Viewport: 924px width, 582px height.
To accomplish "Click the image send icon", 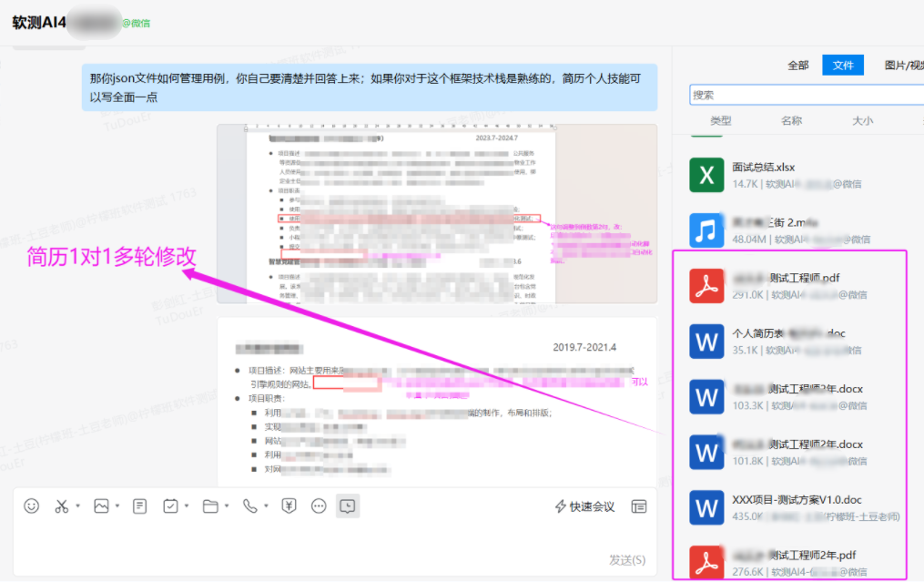I will pos(101,506).
